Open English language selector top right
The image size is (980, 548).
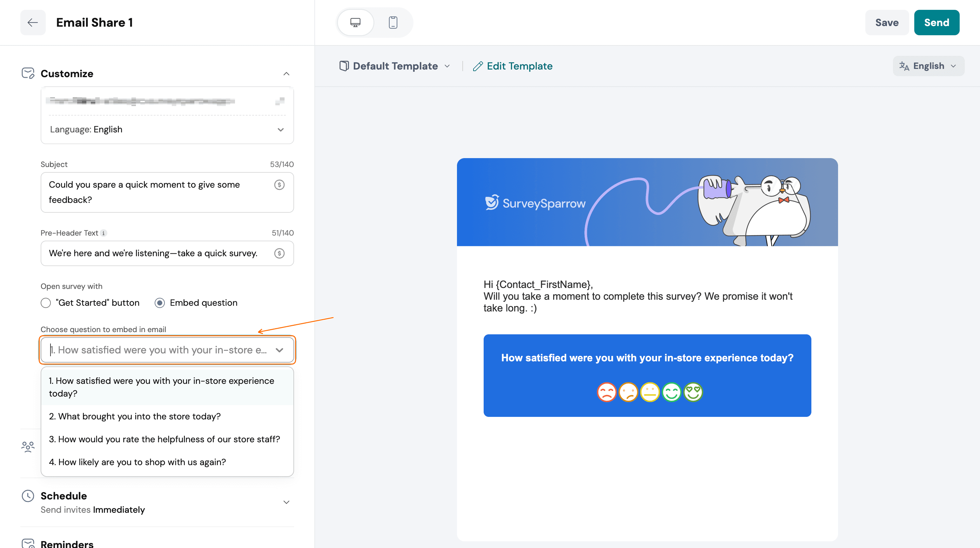pos(928,66)
